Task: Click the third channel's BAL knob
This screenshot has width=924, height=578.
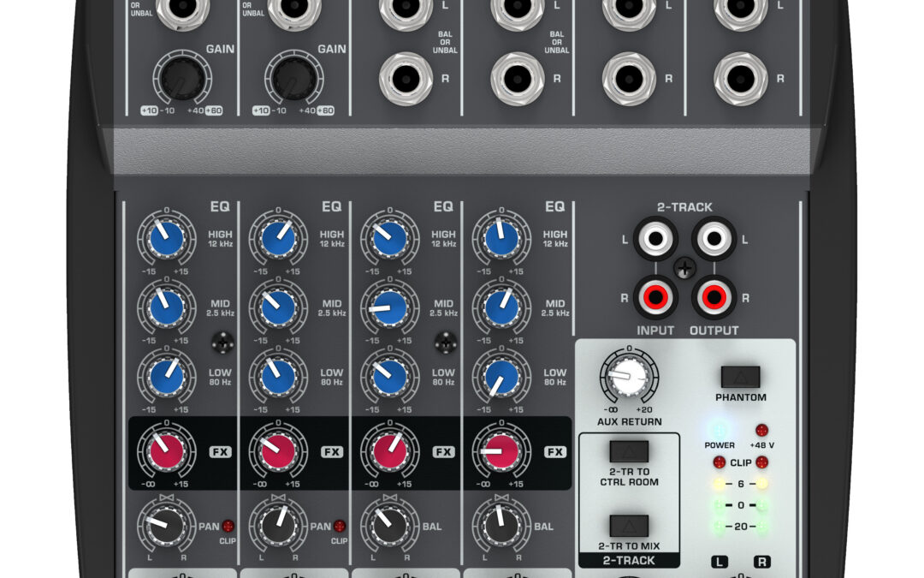Action: (x=388, y=526)
